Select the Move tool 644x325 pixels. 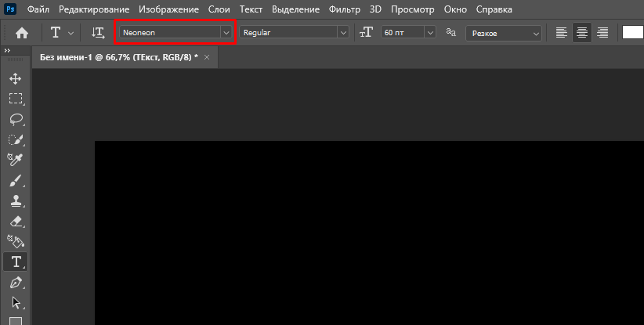tap(16, 78)
